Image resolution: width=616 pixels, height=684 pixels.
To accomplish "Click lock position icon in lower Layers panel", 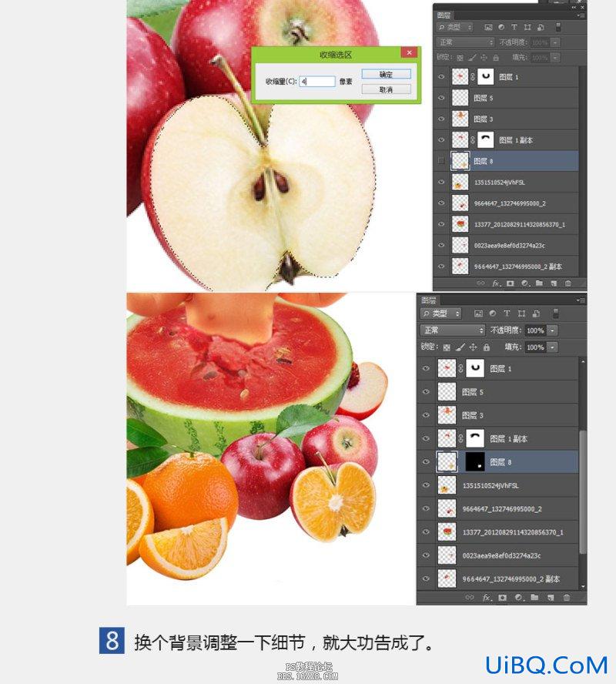I will (473, 347).
